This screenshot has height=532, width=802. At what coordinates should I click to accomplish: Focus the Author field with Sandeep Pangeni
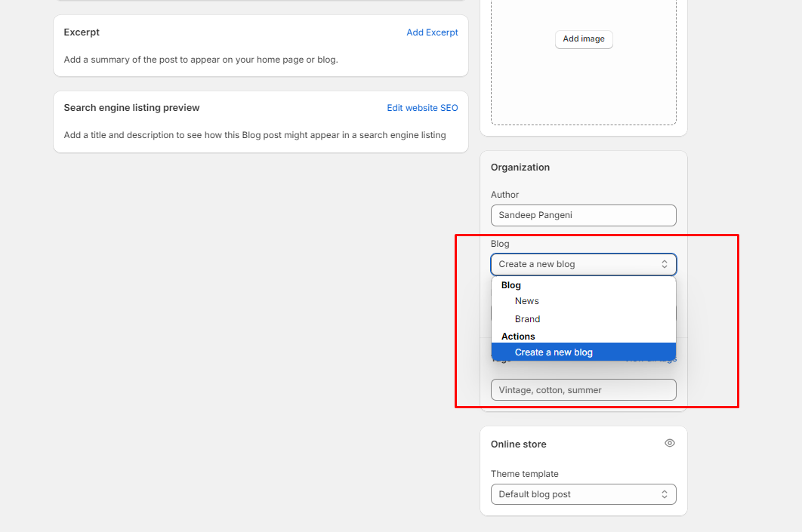[583, 215]
